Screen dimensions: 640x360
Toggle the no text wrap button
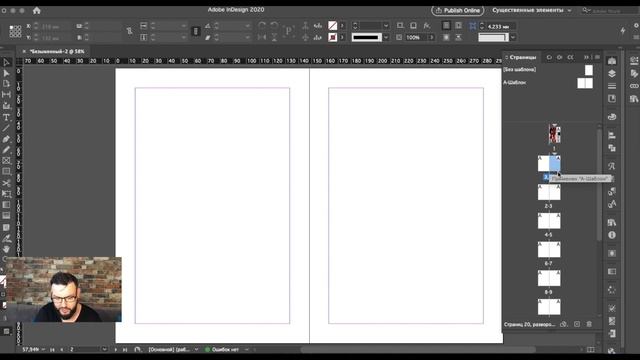pos(446,26)
